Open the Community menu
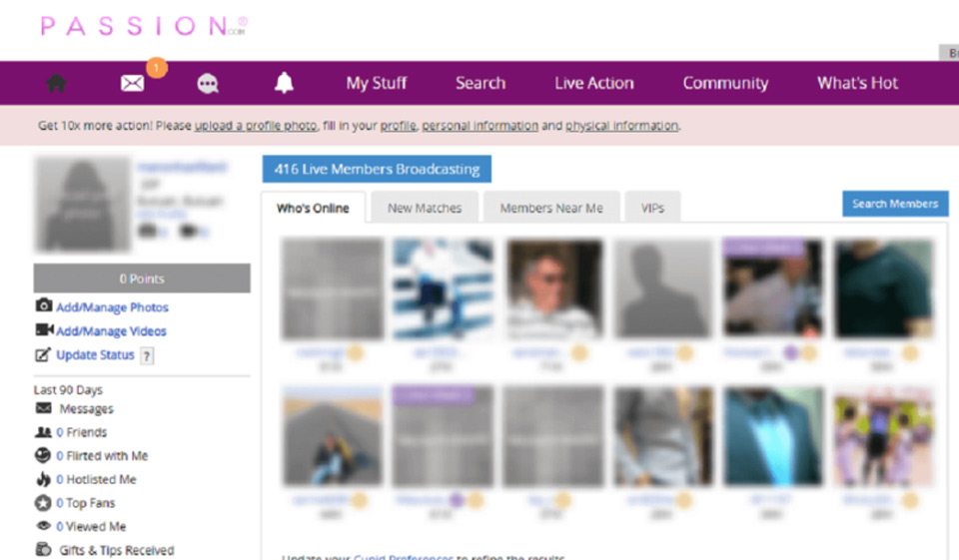959x560 pixels. (x=725, y=84)
